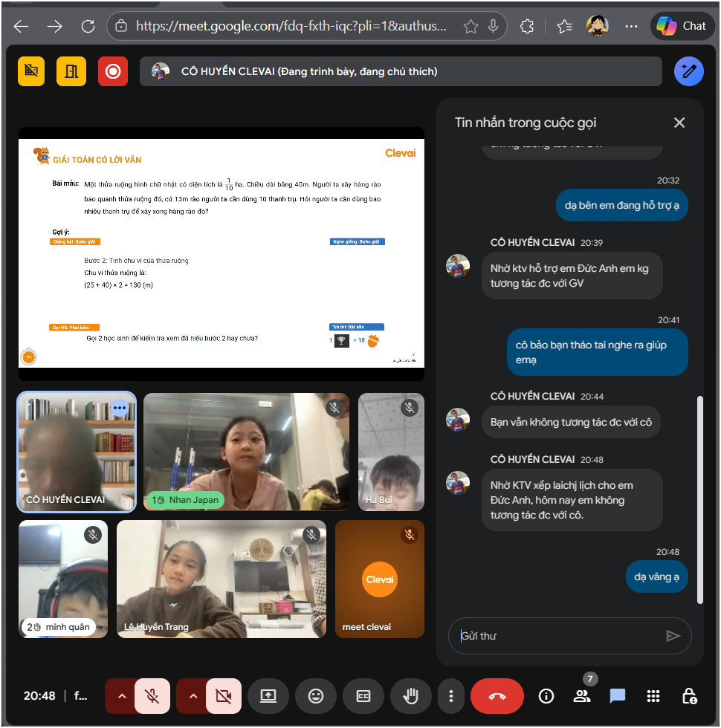Open the emoji reactions button

pyautogui.click(x=315, y=696)
